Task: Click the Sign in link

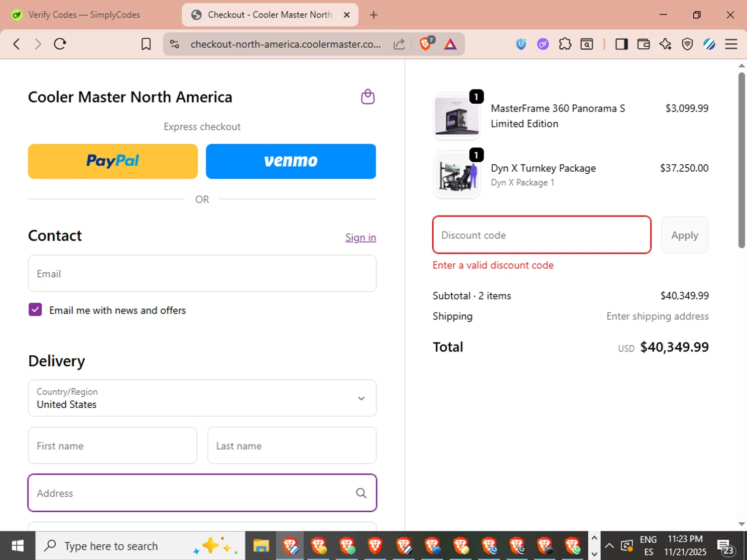Action: click(x=361, y=237)
